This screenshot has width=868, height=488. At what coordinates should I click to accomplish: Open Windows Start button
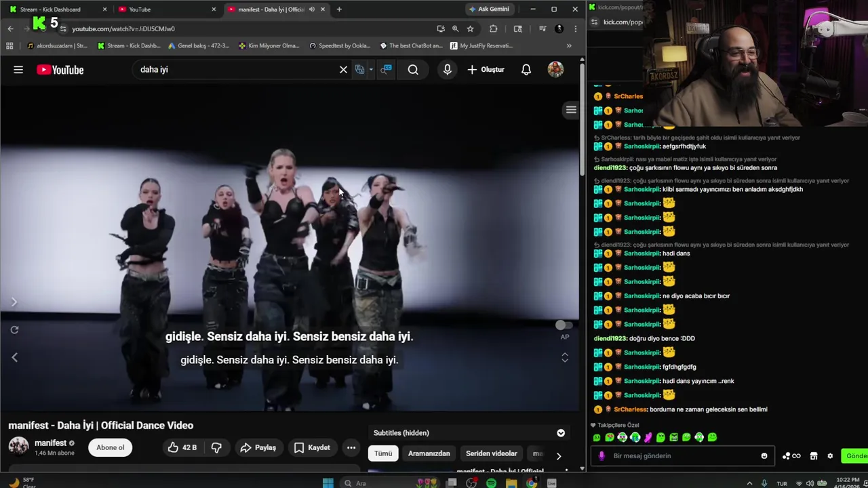coord(328,483)
